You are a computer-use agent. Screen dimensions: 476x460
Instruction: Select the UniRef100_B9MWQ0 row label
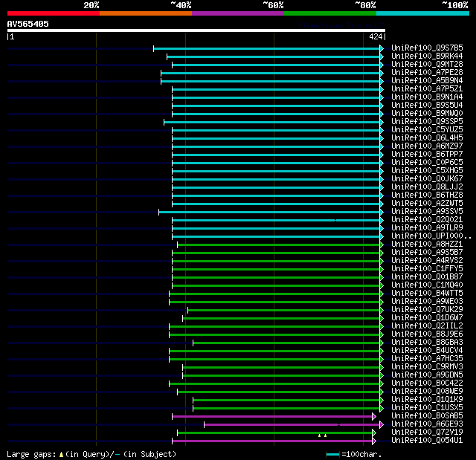[427, 114]
